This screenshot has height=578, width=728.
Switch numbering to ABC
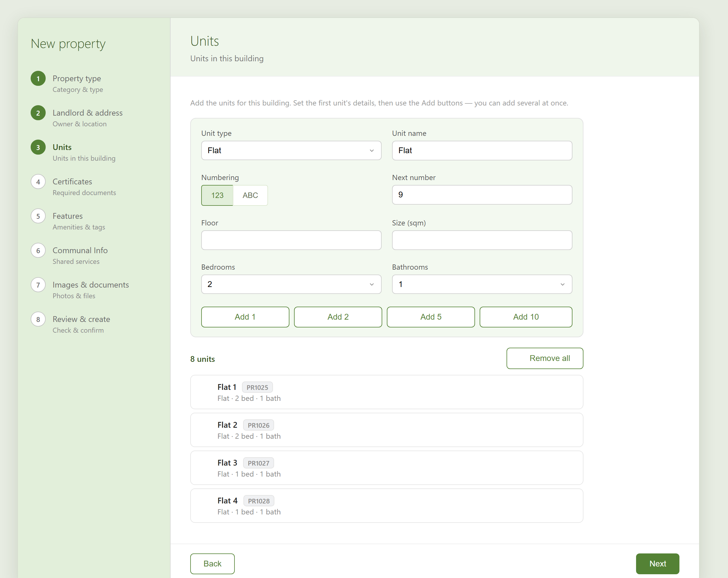coord(250,195)
